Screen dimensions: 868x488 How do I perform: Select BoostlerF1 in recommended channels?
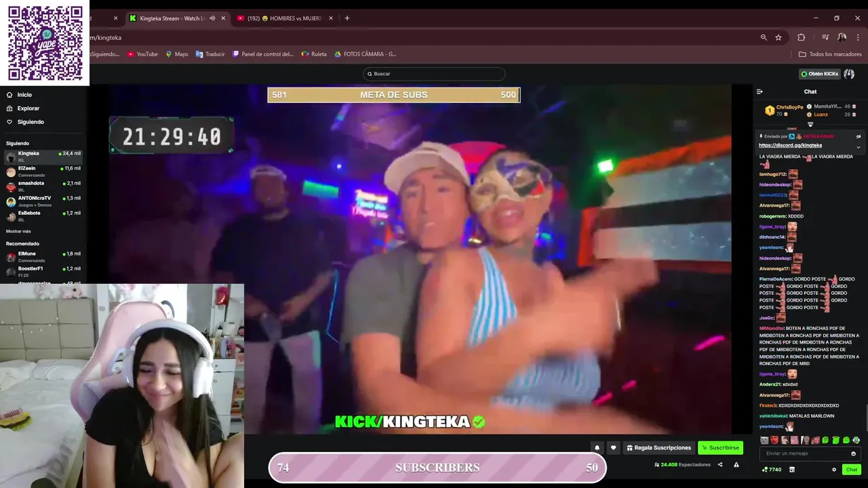(x=43, y=272)
